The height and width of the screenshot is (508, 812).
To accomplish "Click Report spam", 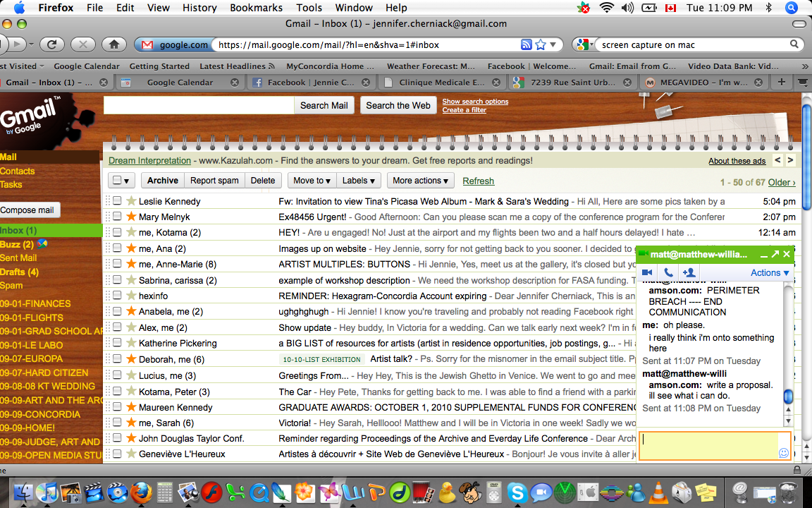I will coord(214,181).
